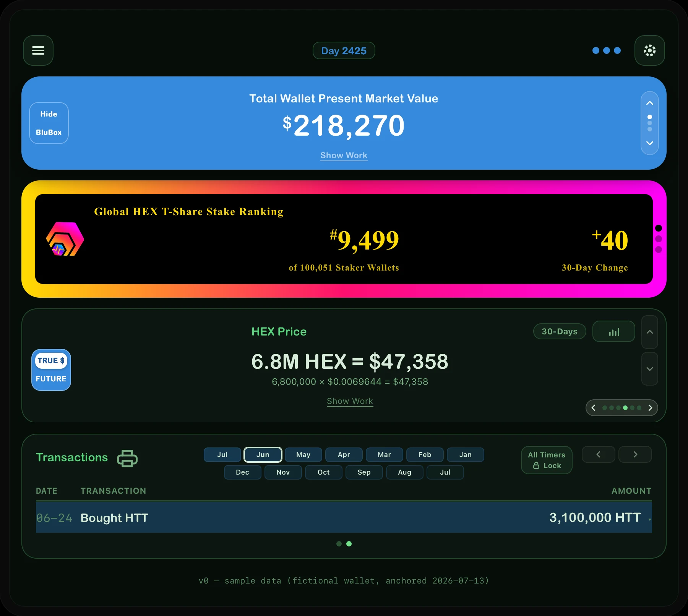
Task: Select the active HEX Price carousel dot
Action: pos(625,408)
